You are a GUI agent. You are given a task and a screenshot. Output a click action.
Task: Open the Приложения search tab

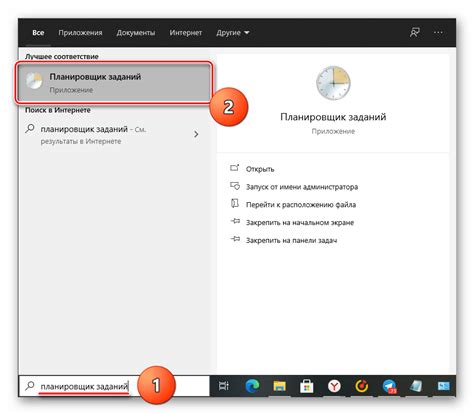pos(80,33)
